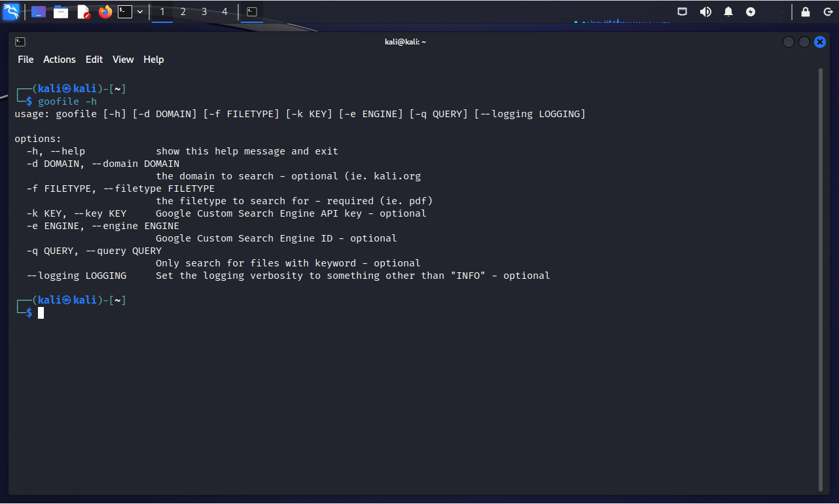Open the terminal's View menu
The height and width of the screenshot is (504, 839).
(x=123, y=60)
